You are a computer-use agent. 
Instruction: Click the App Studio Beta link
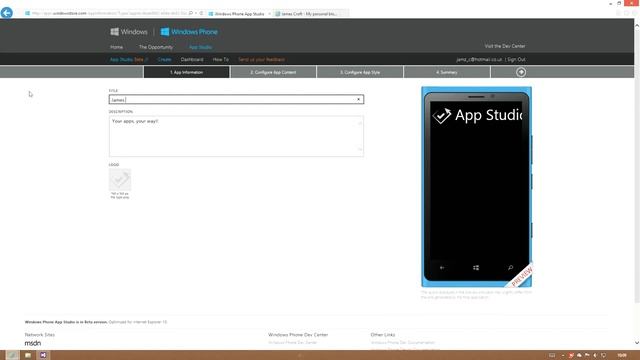pyautogui.click(x=129, y=60)
